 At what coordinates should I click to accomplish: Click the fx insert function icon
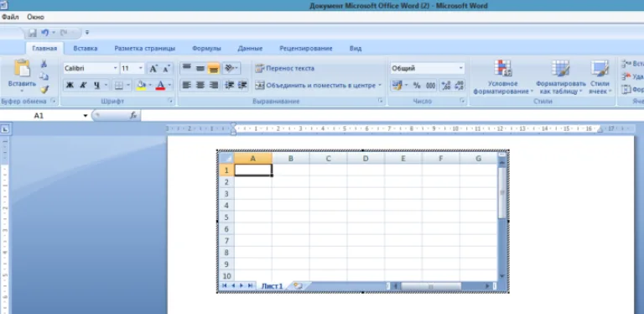[x=133, y=116]
